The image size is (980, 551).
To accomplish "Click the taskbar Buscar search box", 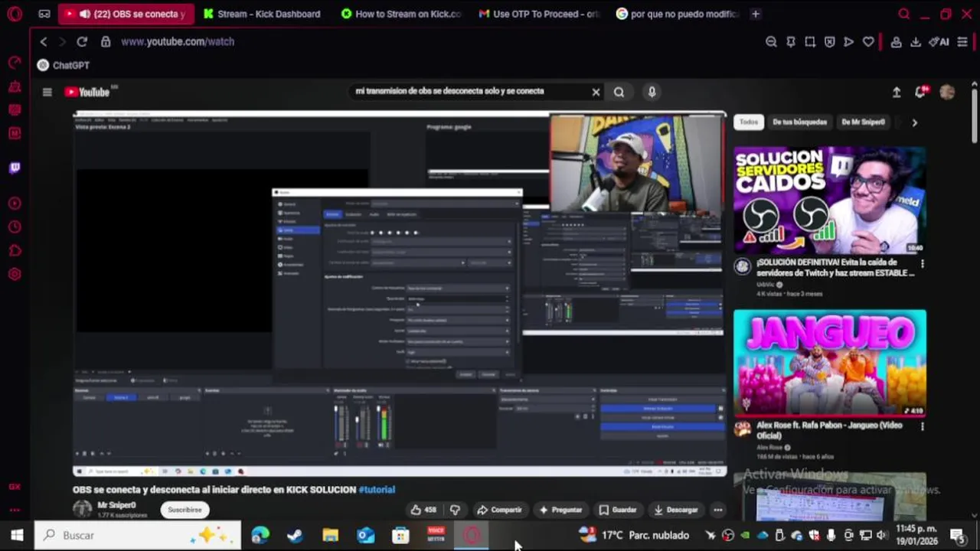I will point(139,536).
